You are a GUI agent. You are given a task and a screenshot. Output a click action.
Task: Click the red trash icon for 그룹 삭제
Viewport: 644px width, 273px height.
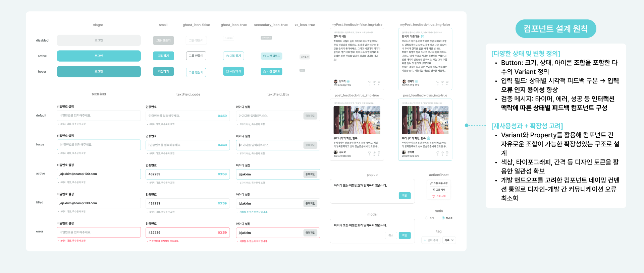pyautogui.click(x=433, y=196)
